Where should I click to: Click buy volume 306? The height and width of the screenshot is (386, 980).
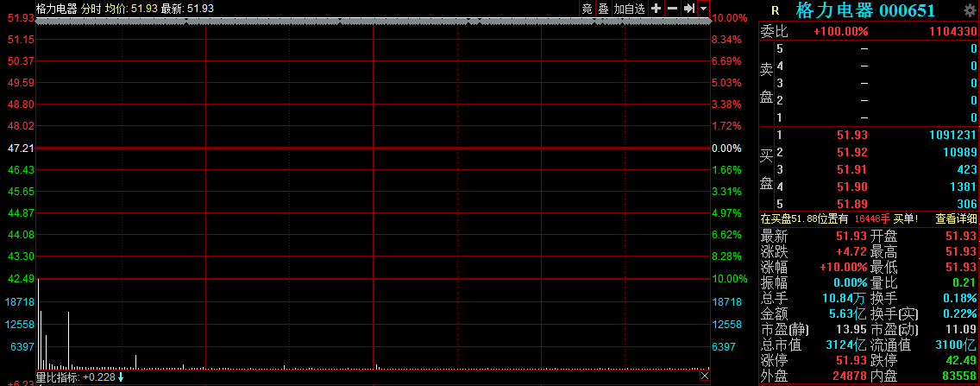point(967,203)
